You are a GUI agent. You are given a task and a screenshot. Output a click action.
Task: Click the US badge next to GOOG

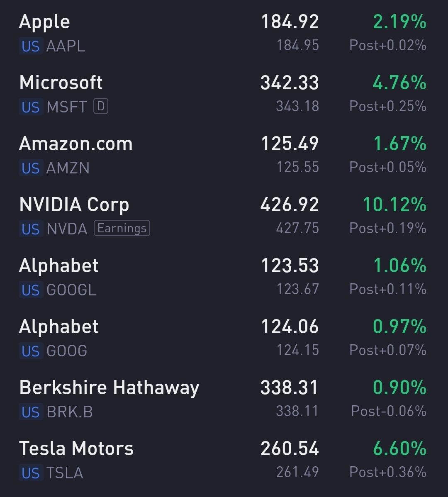tap(31, 351)
